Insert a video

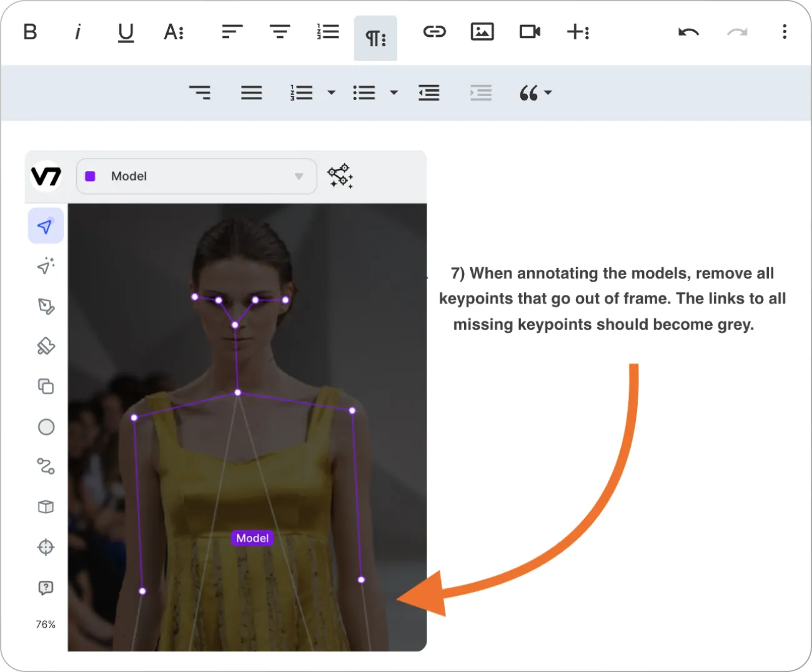(530, 32)
